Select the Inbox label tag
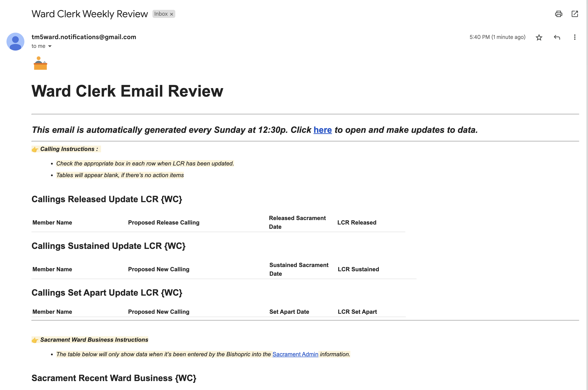The height and width of the screenshot is (390, 588). [161, 14]
